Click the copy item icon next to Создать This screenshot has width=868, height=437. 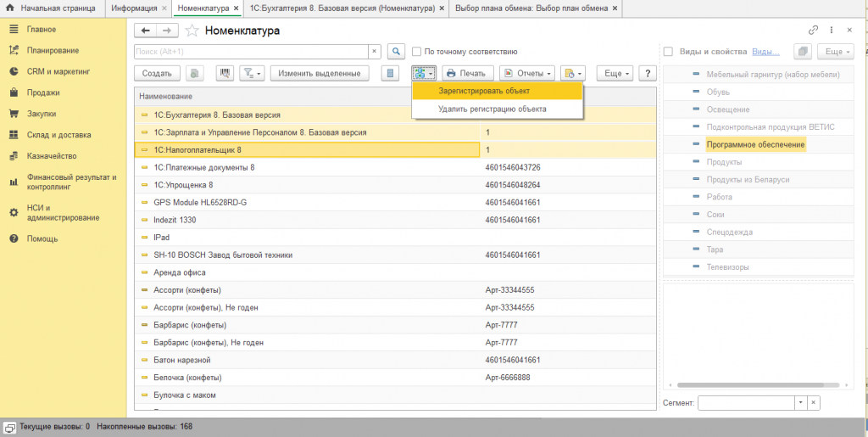[x=195, y=73]
